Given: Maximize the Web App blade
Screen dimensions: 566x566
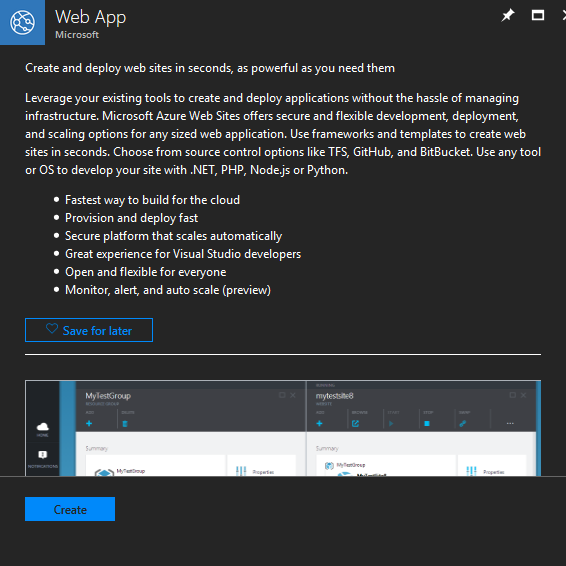Looking at the screenshot, I should click(x=538, y=16).
